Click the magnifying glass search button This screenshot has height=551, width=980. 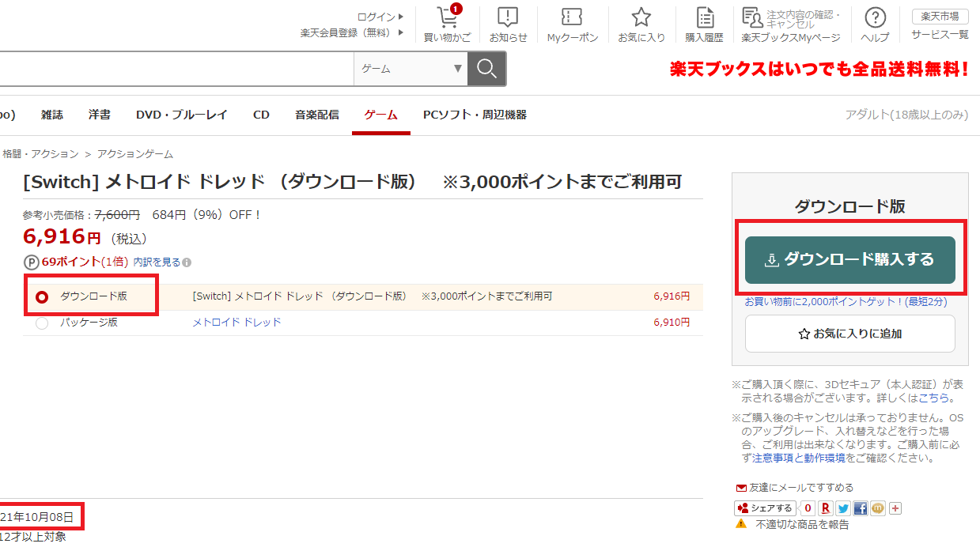[486, 69]
